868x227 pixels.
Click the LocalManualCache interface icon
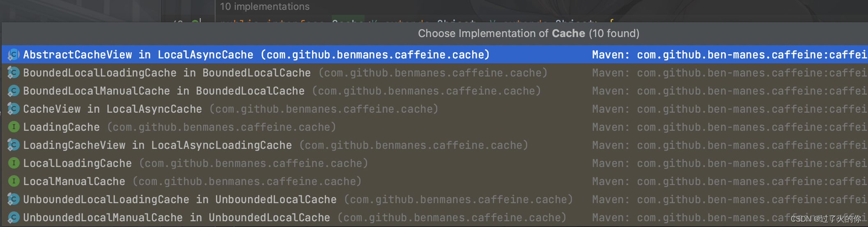[14, 181]
